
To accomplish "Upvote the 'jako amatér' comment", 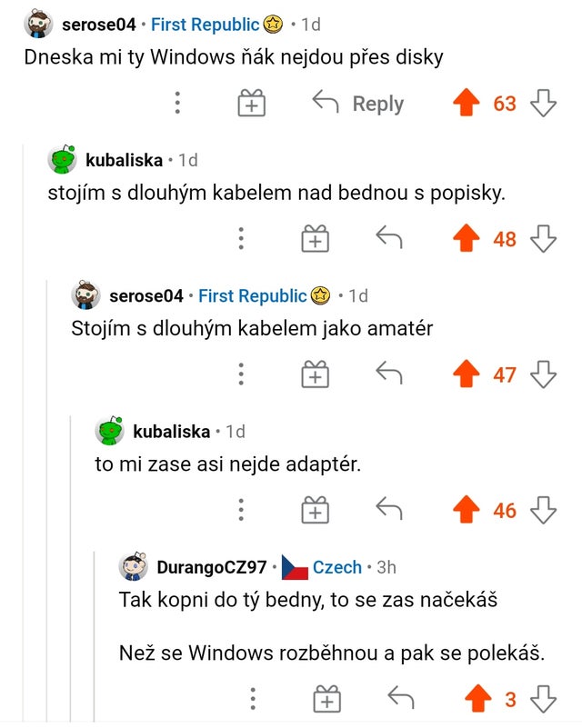I will coord(466,374).
